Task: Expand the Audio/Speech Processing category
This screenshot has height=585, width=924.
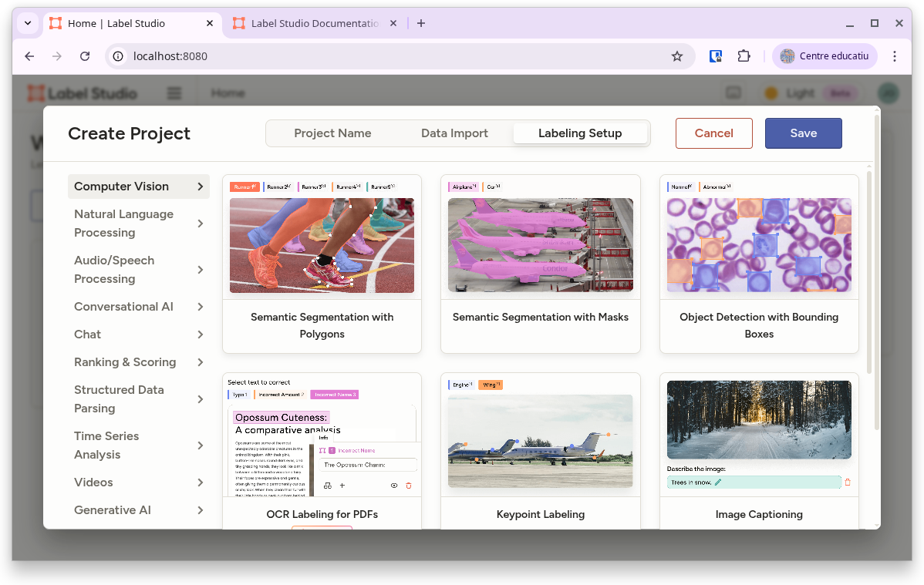Action: 138,270
